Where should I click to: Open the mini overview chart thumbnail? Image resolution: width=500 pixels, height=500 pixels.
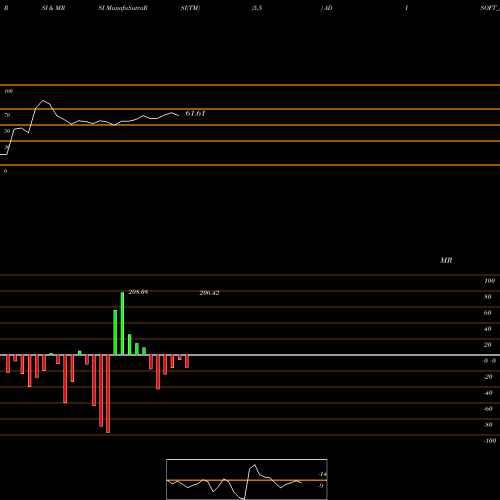(x=247, y=479)
